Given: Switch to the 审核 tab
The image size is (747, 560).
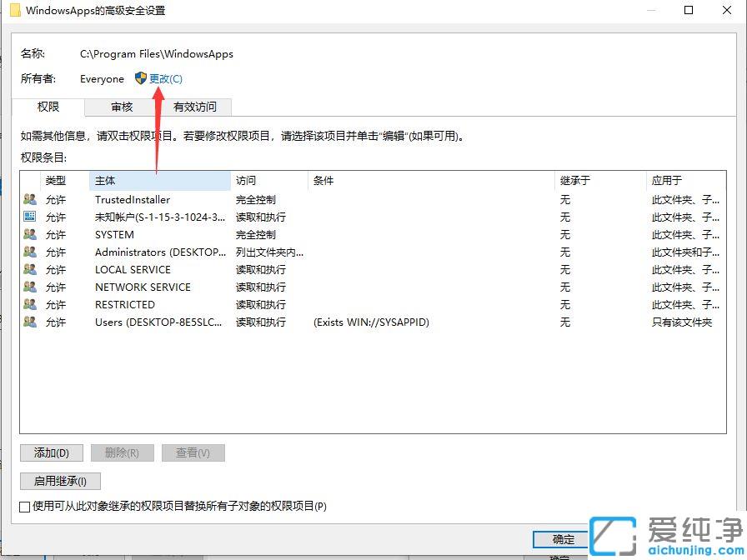Looking at the screenshot, I should click(x=121, y=107).
